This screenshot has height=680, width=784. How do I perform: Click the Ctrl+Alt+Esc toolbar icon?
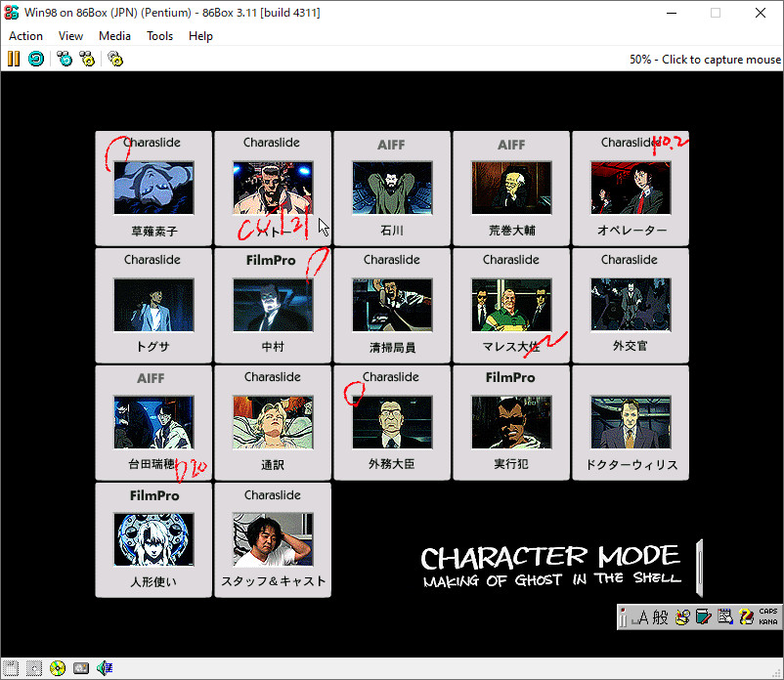(87, 59)
